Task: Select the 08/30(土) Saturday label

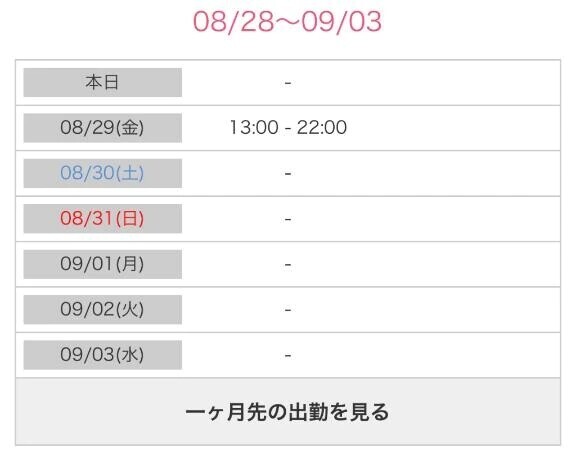Action: pos(102,173)
